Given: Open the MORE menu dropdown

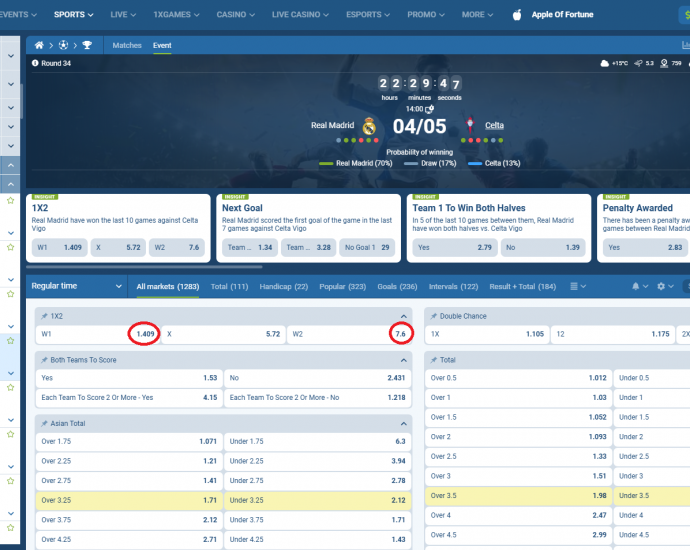Looking at the screenshot, I should 477,15.
